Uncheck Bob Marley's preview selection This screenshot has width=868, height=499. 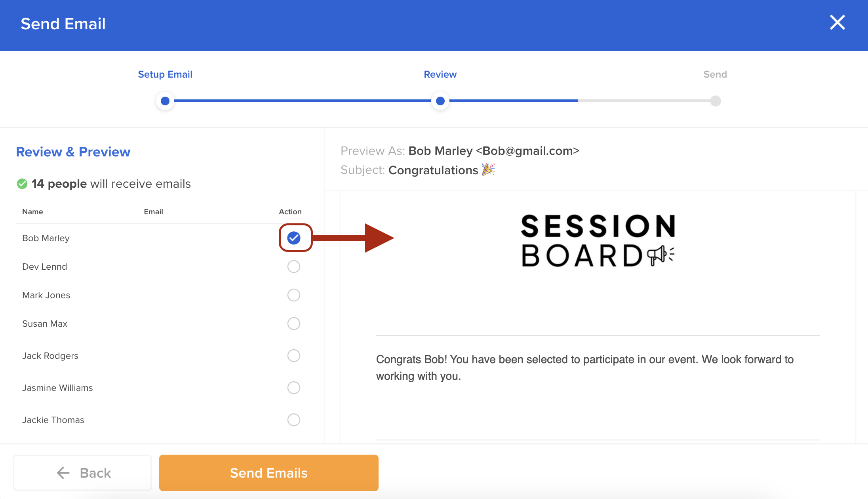(x=294, y=238)
